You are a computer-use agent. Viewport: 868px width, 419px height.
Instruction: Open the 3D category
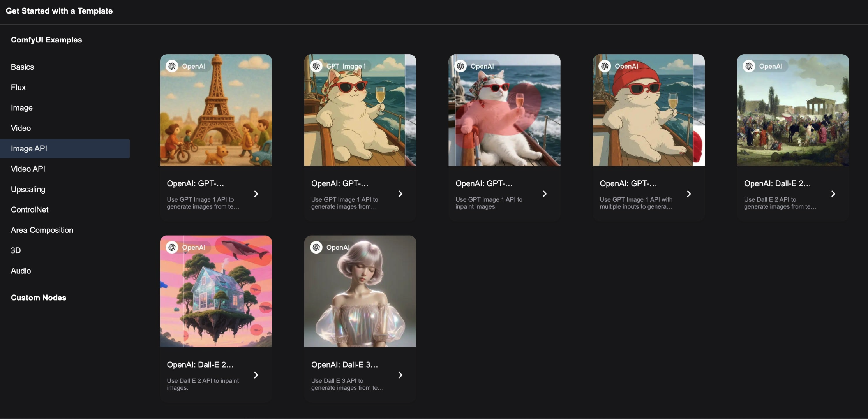65,250
